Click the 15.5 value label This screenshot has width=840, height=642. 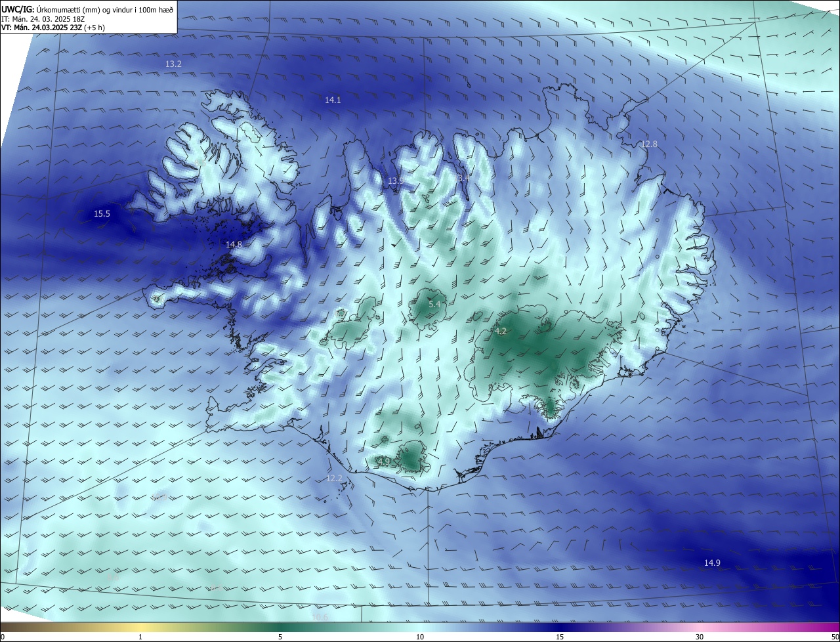click(102, 214)
